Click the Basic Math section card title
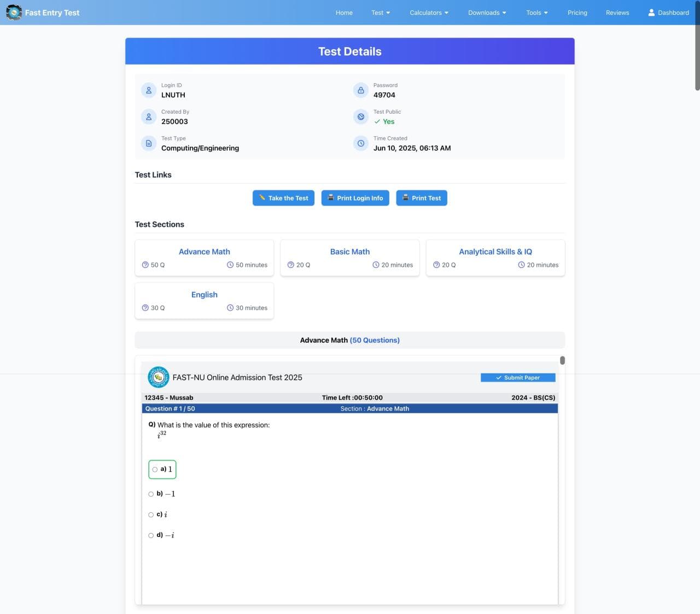700x614 pixels. (x=349, y=252)
